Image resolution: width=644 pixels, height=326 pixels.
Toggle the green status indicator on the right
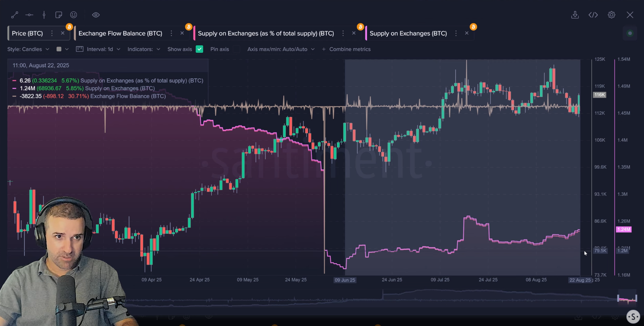coord(630,33)
